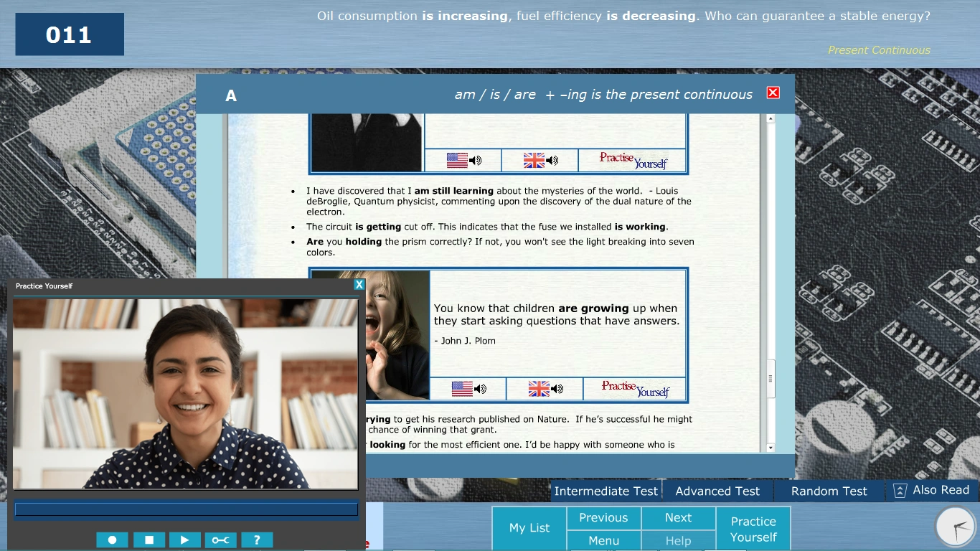Close the Practice Yourself webcam panel
The image size is (980, 551).
coord(359,285)
